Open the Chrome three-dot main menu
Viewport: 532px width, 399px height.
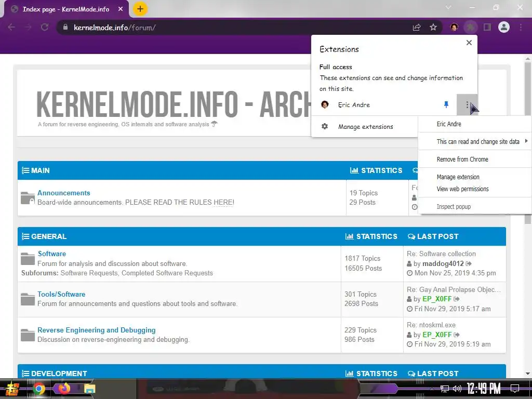click(x=521, y=27)
